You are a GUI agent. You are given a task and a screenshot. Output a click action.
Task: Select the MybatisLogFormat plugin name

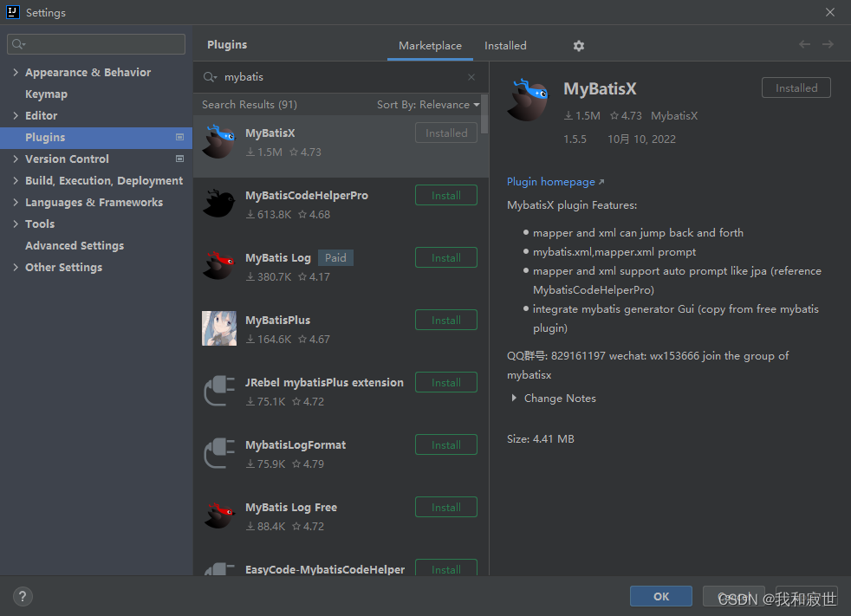pyautogui.click(x=296, y=445)
